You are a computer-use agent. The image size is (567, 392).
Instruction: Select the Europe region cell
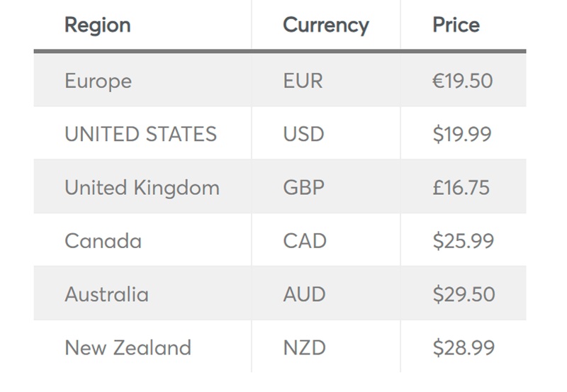tap(98, 81)
